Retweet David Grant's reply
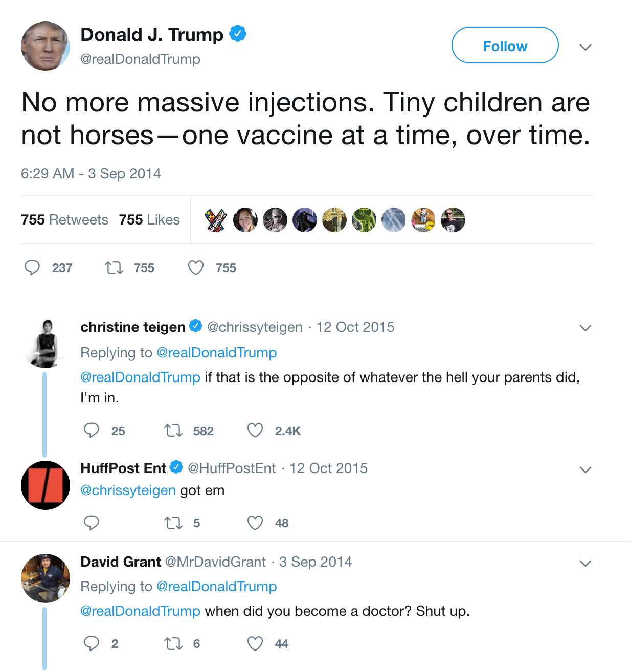This screenshot has height=672, width=631. pos(173,643)
